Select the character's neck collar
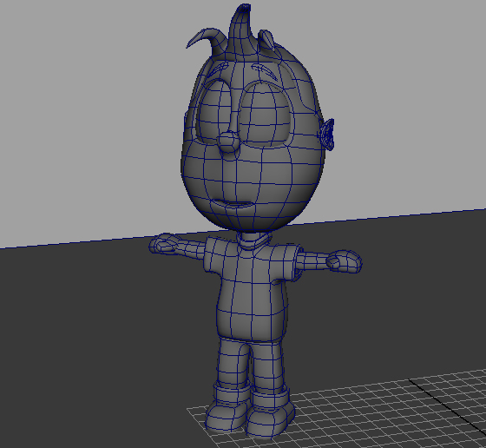This screenshot has height=448, width=486. (253, 240)
